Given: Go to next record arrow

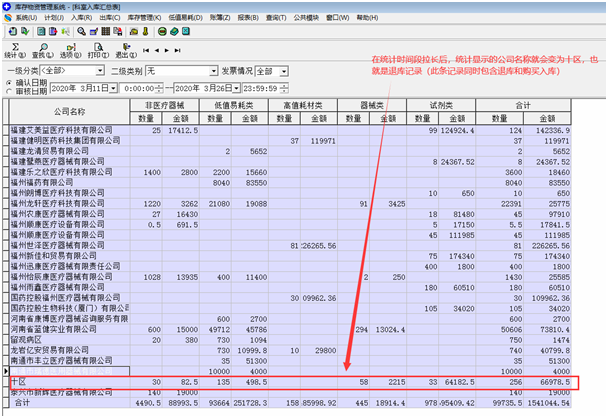Looking at the screenshot, I should 167,50.
